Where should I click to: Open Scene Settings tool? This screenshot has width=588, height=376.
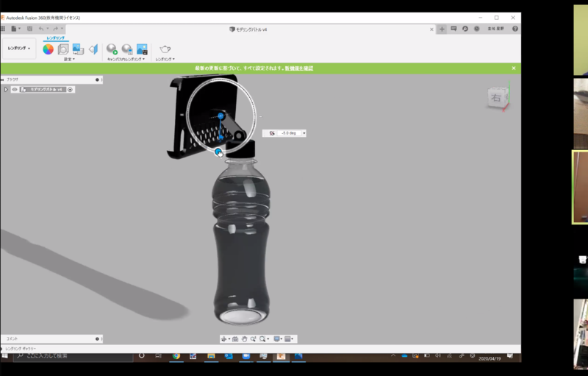click(x=63, y=49)
